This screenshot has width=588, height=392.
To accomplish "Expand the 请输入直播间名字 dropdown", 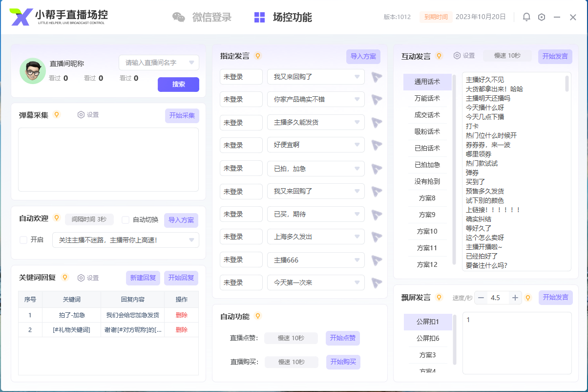I will (191, 63).
